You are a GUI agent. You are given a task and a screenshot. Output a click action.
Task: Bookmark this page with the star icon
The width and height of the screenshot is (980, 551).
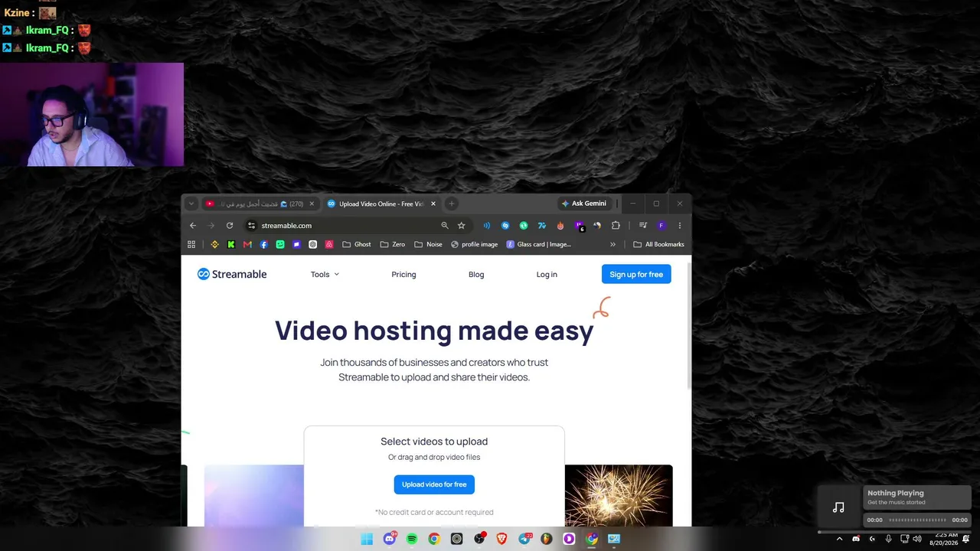462,226
